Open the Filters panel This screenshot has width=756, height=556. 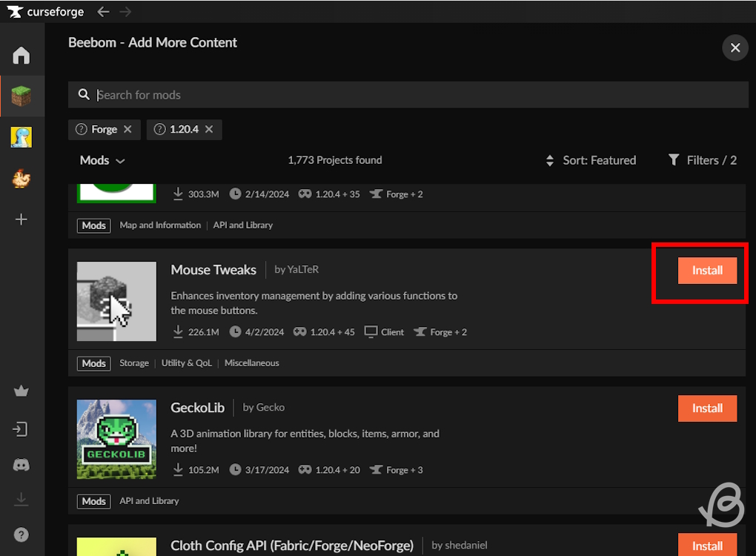(x=702, y=160)
